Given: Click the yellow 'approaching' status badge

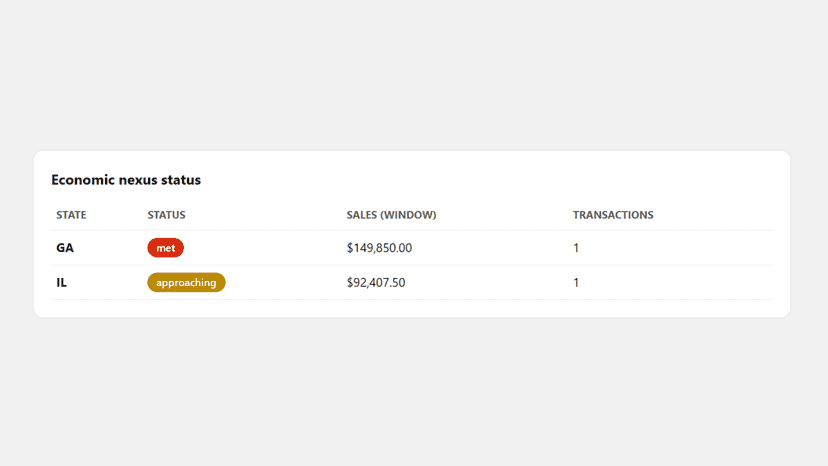Looking at the screenshot, I should [186, 282].
